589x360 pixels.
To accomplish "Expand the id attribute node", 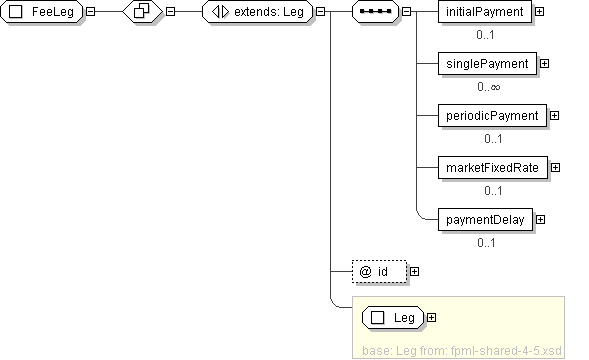I will pyautogui.click(x=414, y=271).
